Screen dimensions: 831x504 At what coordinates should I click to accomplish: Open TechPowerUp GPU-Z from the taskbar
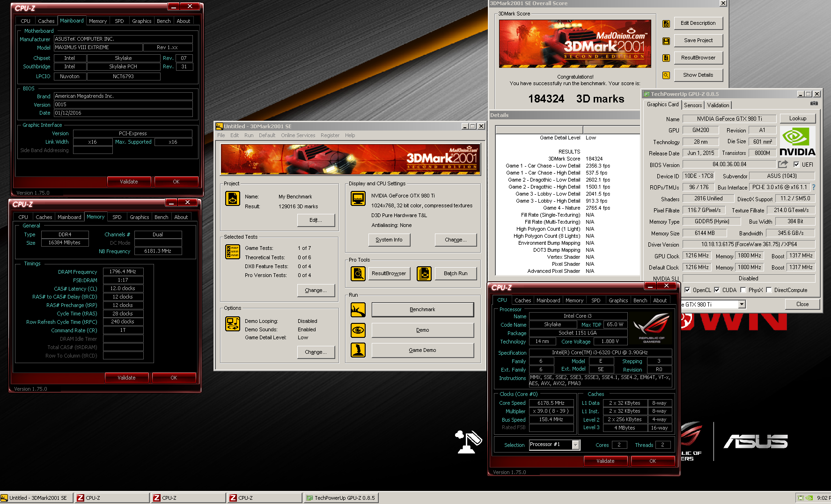coord(341,498)
